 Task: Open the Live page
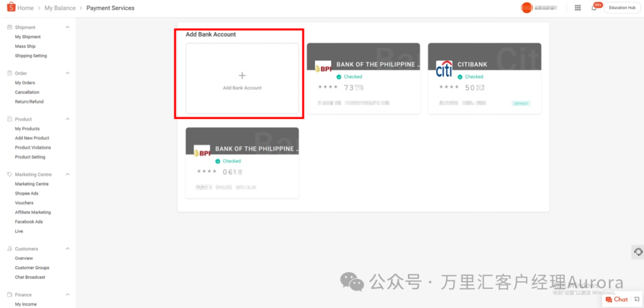pos(19,231)
